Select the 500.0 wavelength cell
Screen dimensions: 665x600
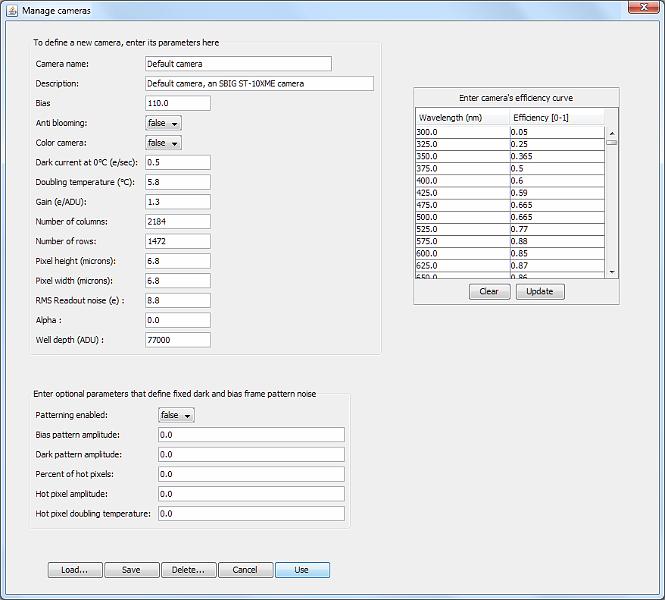coord(462,216)
